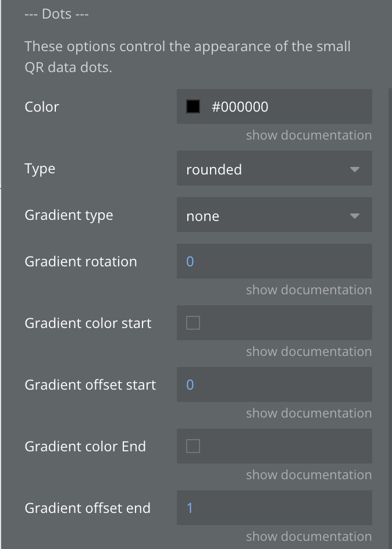This screenshot has height=549, width=392.
Task: Click the Type dropdown arrow
Action: pos(355,170)
